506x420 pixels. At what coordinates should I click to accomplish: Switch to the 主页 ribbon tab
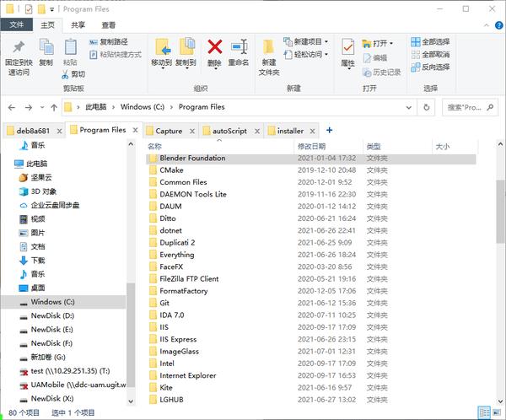coord(47,24)
